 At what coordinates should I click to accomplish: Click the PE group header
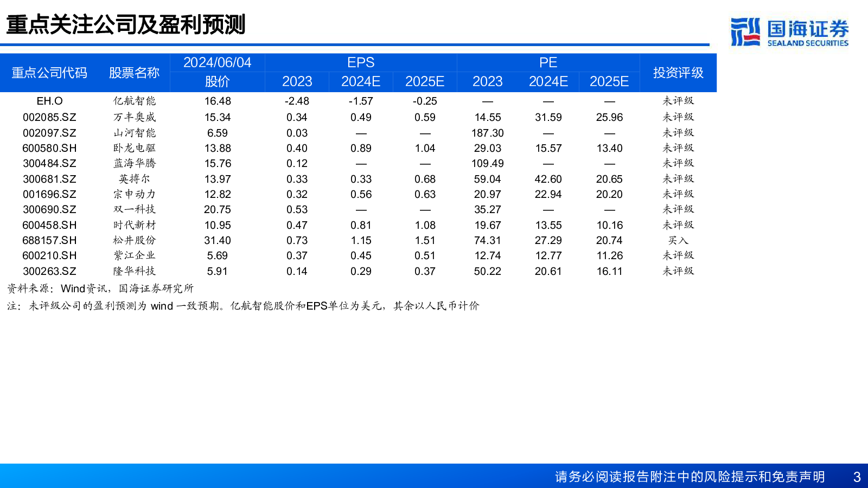coord(548,62)
